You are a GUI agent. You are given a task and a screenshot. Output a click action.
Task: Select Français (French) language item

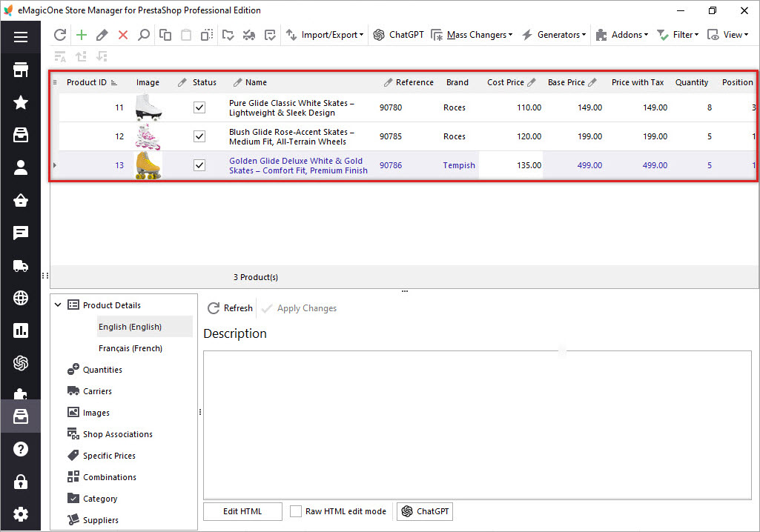130,348
